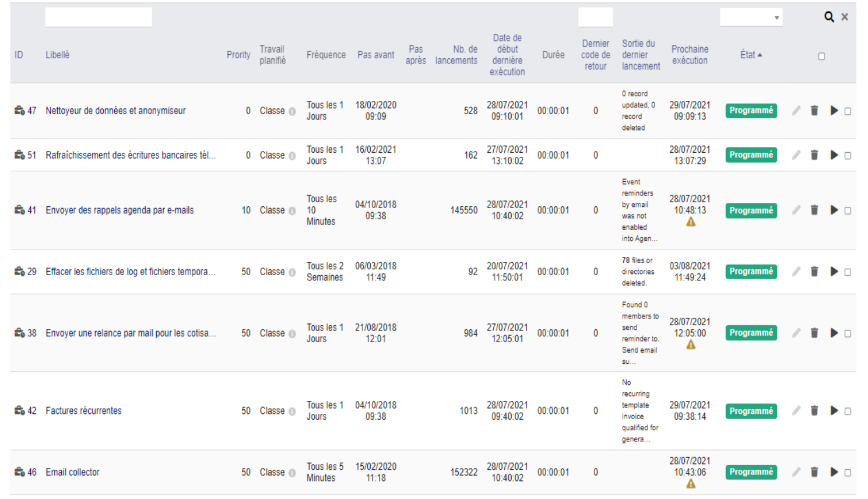The height and width of the screenshot is (499, 868).
Task: Edit job 47 with the pencil icon
Action: coord(796,111)
